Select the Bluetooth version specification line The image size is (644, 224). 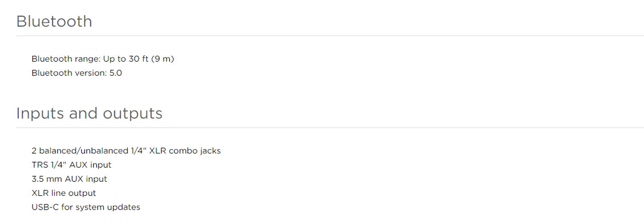coord(76,73)
